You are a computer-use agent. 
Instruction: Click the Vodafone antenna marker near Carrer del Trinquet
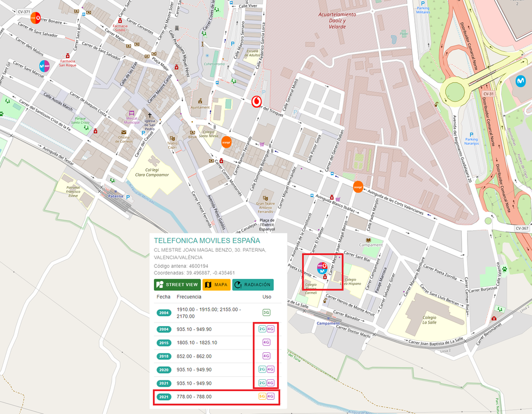pos(256,102)
